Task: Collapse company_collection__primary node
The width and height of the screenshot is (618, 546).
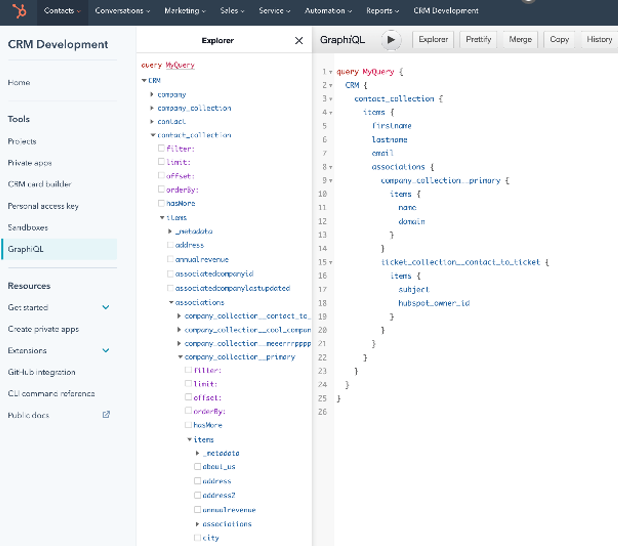Action: point(180,357)
